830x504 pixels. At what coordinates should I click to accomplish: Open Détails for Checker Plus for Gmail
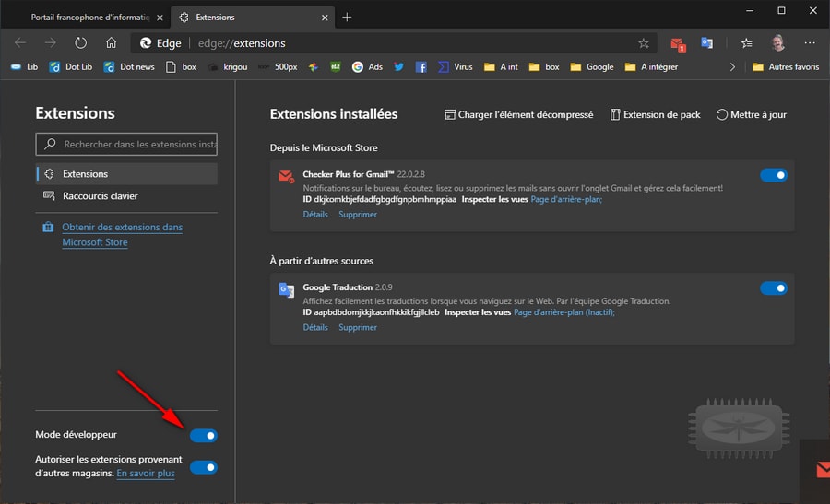click(x=315, y=214)
